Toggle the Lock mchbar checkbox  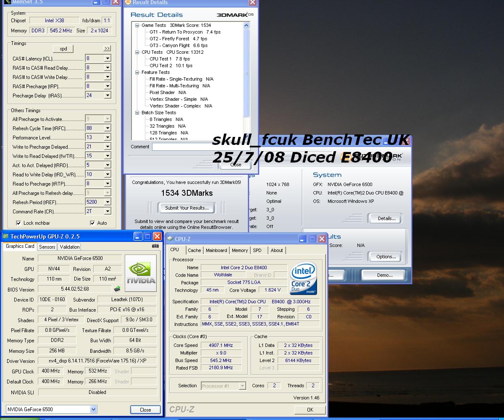[18, 223]
